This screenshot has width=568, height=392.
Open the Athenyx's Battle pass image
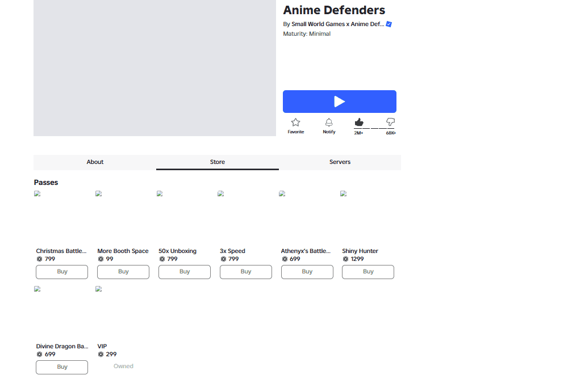click(282, 193)
